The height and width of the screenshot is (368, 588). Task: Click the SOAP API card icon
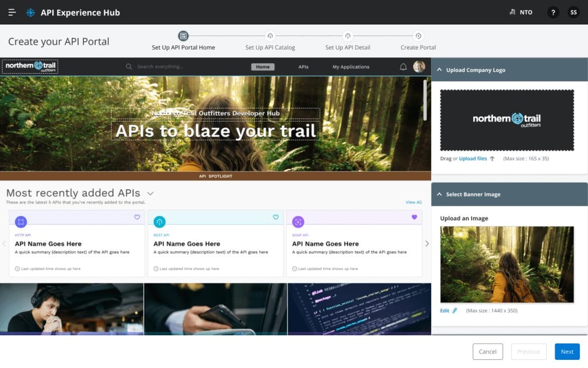point(298,222)
